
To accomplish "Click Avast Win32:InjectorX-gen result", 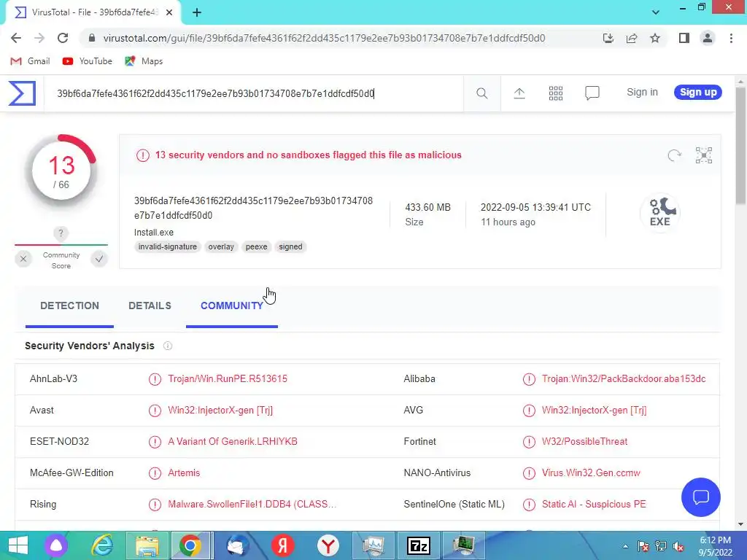I will pos(220,411).
